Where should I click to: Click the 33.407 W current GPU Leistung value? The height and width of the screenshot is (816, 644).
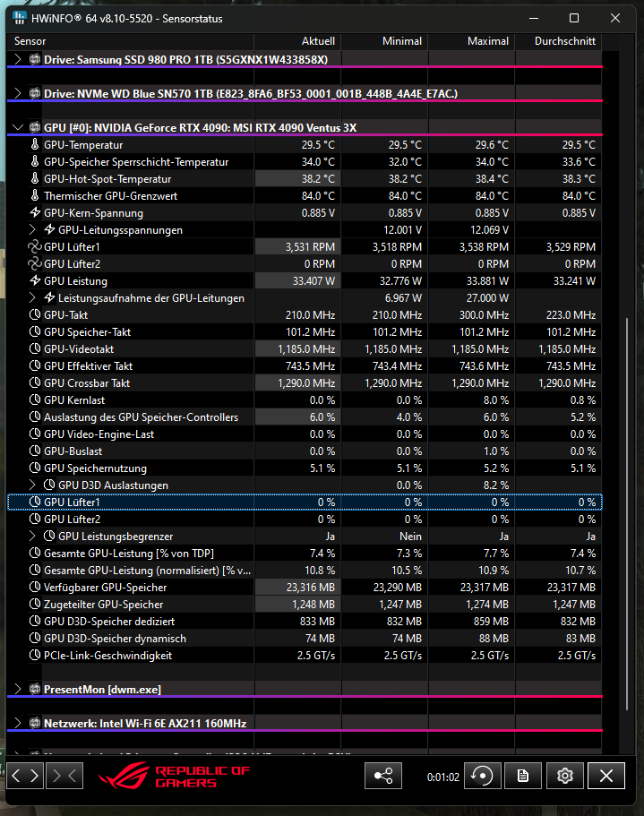pyautogui.click(x=313, y=281)
